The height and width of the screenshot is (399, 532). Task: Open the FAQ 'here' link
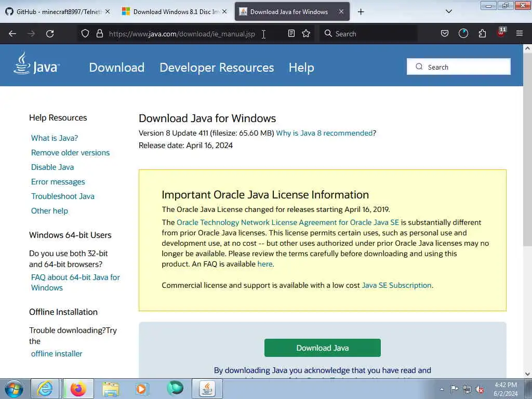coord(264,264)
